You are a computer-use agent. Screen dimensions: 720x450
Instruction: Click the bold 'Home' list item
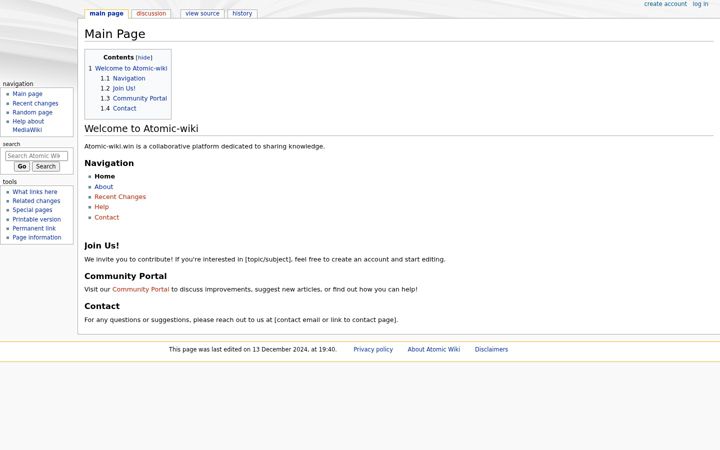[x=105, y=176]
